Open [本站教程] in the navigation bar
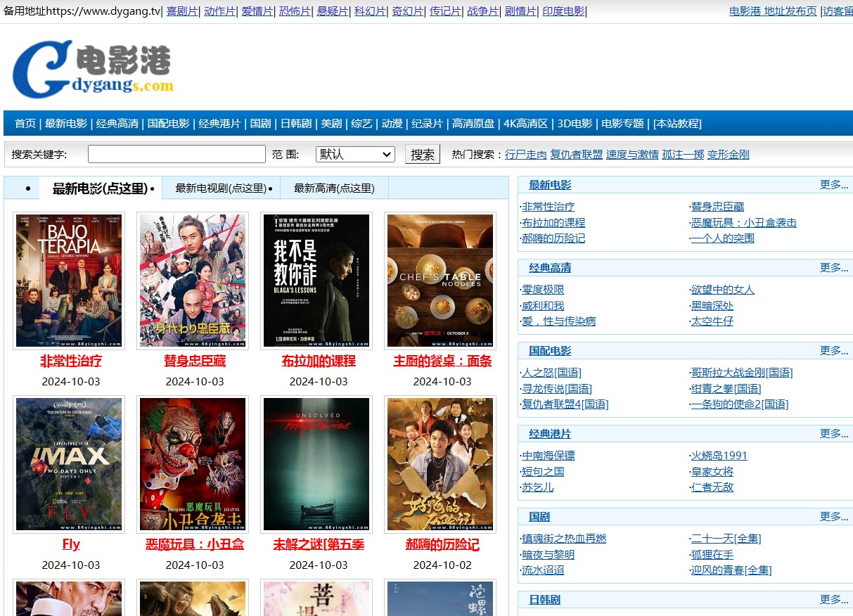Viewport: 853px width, 616px height. click(x=677, y=124)
